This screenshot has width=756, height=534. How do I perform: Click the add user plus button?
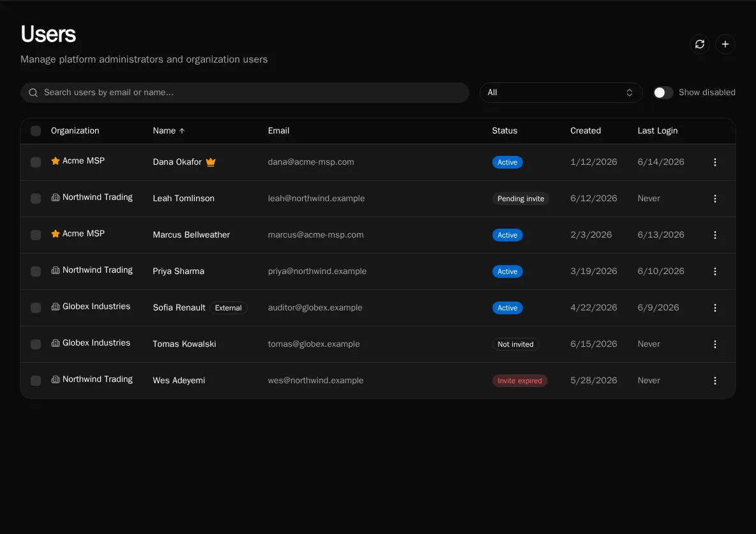click(725, 44)
